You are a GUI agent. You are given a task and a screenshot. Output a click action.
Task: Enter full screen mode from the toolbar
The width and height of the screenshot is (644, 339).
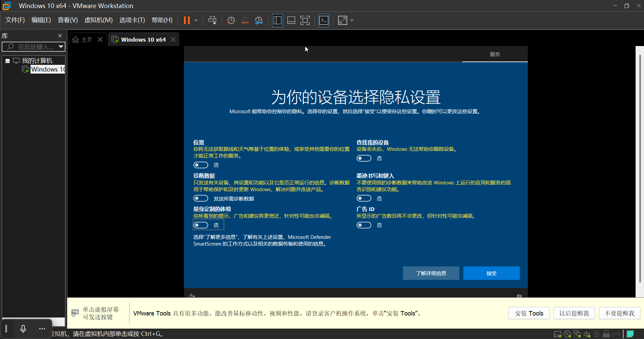pyautogui.click(x=305, y=20)
